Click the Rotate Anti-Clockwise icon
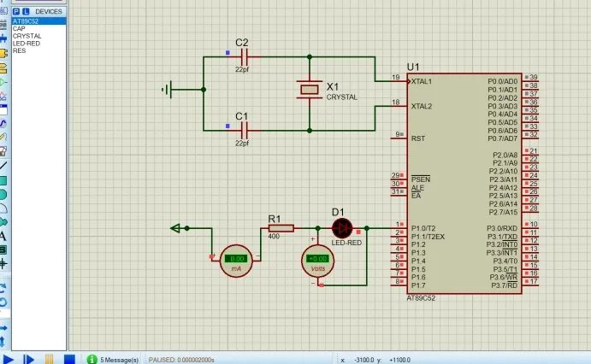 [x=3, y=302]
